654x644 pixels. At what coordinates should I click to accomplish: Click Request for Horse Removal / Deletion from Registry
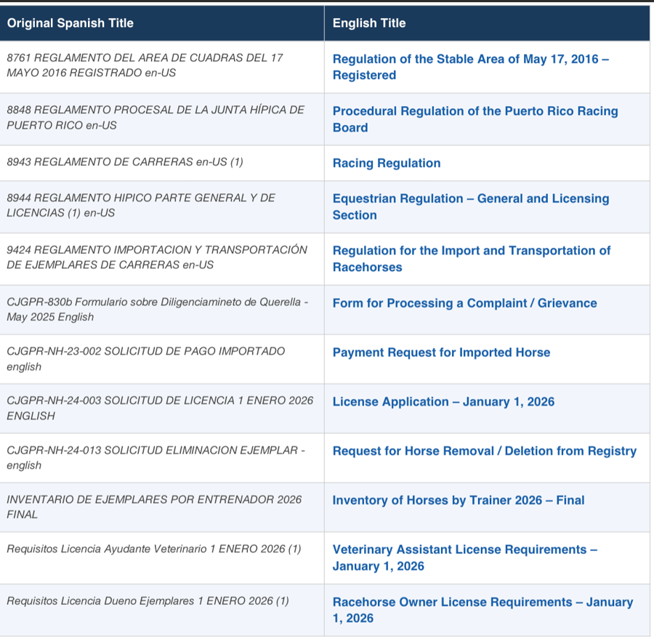click(x=484, y=451)
